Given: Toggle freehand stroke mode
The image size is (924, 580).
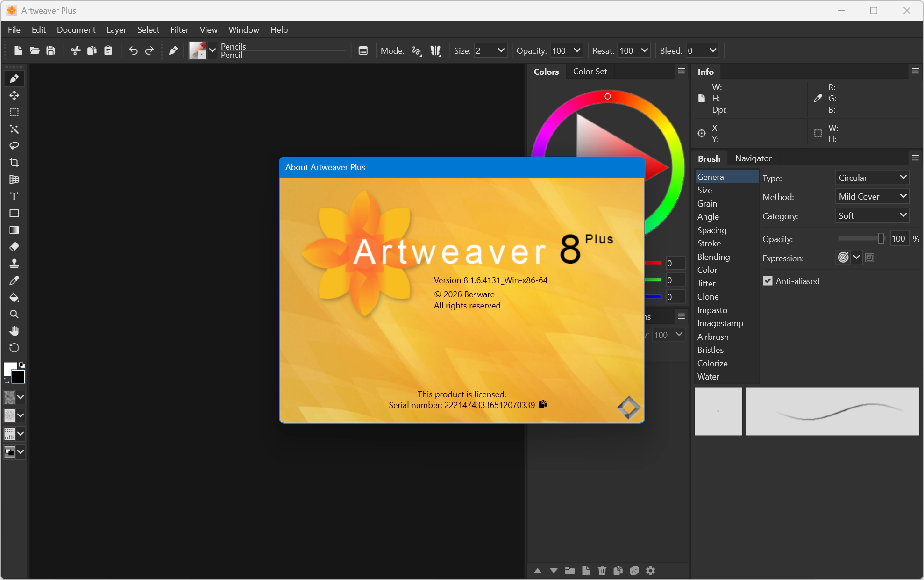Looking at the screenshot, I should tap(417, 50).
